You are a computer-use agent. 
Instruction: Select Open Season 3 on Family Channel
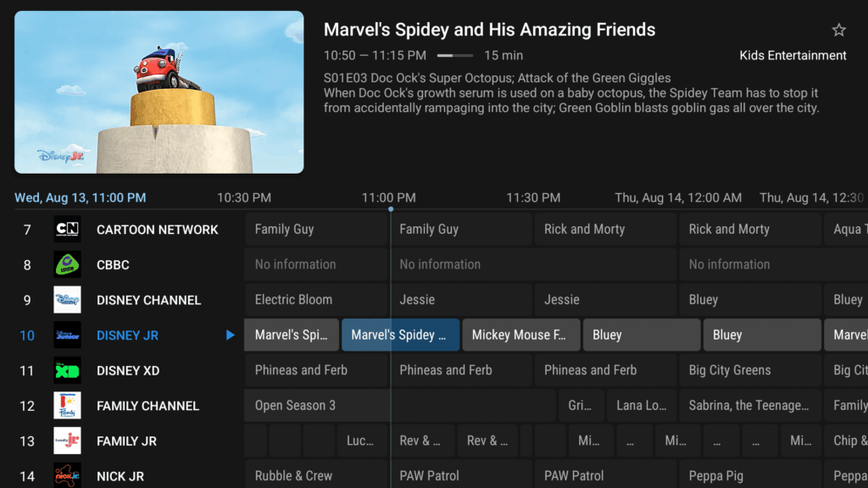[400, 406]
